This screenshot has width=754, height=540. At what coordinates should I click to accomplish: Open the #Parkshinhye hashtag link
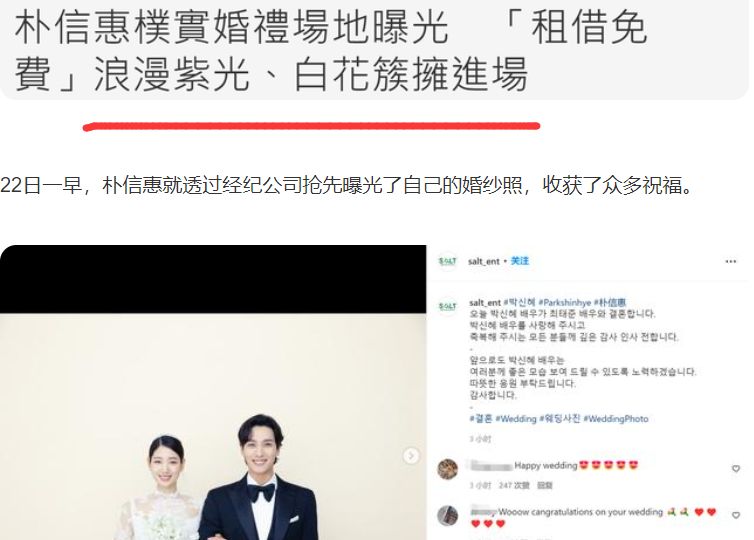click(565, 302)
